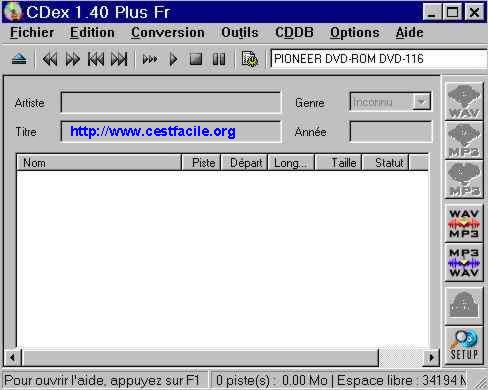Viewport: 488px width, 390px height.
Task: Open the SETUP configuration icon
Action: pos(464,345)
